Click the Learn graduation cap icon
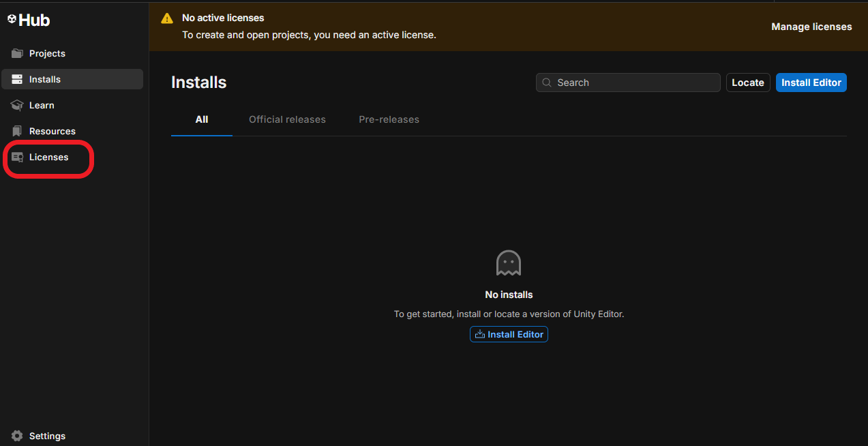Viewport: 868px width, 446px height. (x=17, y=105)
